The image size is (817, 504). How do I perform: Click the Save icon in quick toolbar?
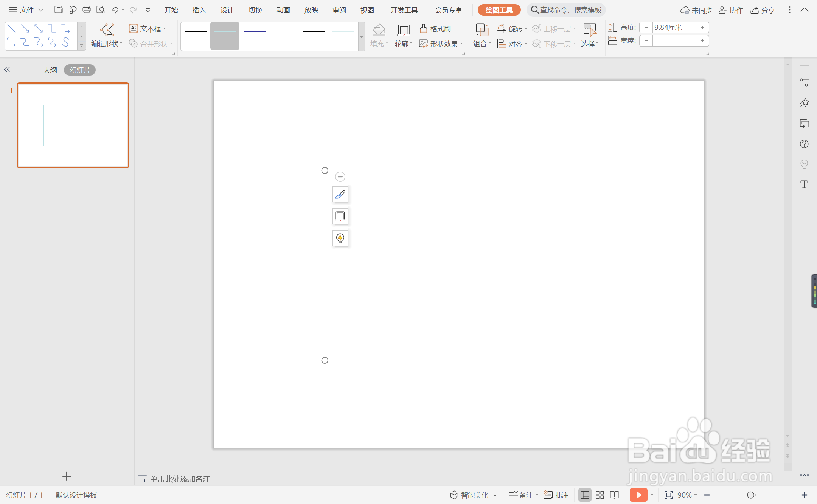58,10
